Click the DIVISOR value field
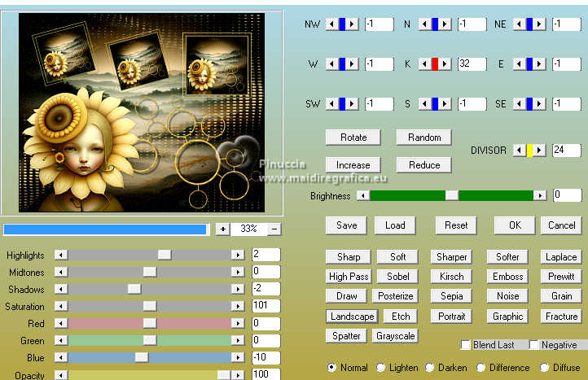Viewport: 588px width, 380px height. pyautogui.click(x=567, y=151)
